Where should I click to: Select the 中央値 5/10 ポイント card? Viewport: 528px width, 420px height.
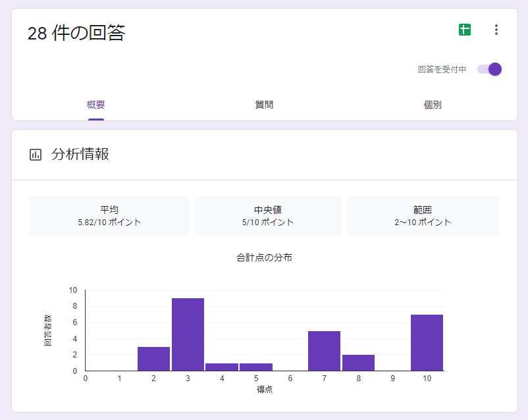point(268,216)
